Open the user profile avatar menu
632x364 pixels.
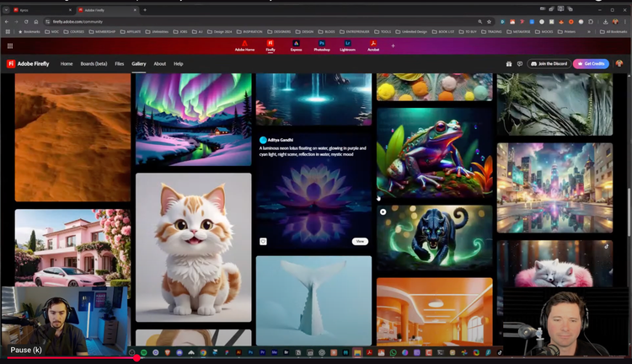[x=619, y=64]
